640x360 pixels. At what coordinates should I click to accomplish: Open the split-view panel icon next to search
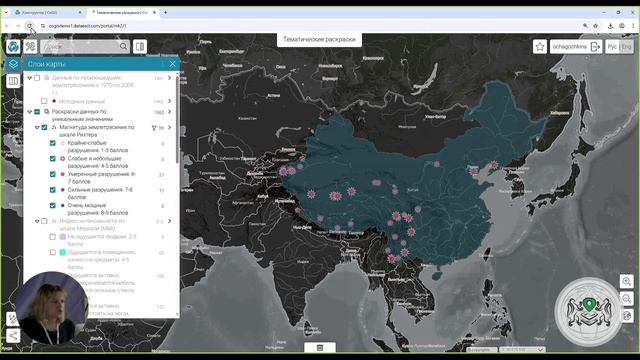140,47
